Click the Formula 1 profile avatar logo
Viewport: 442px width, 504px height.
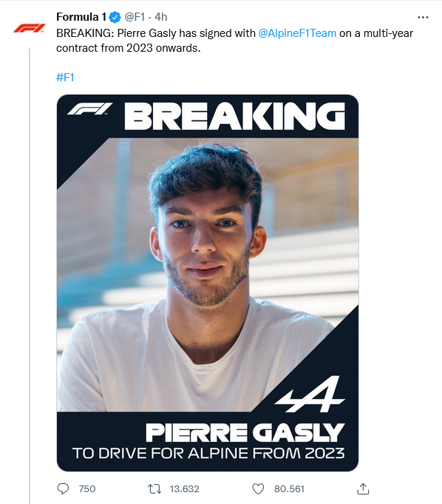[x=30, y=28]
